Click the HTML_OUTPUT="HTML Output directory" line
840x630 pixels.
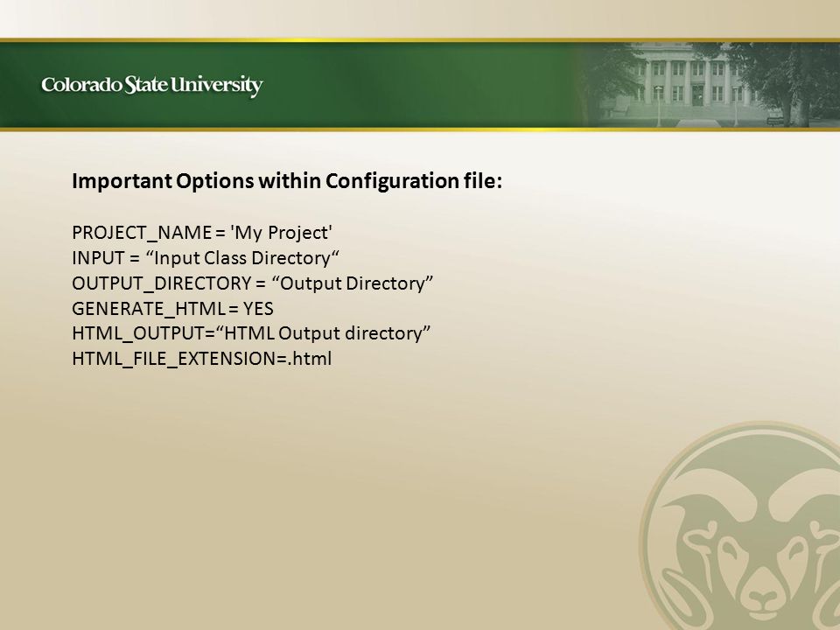[251, 333]
